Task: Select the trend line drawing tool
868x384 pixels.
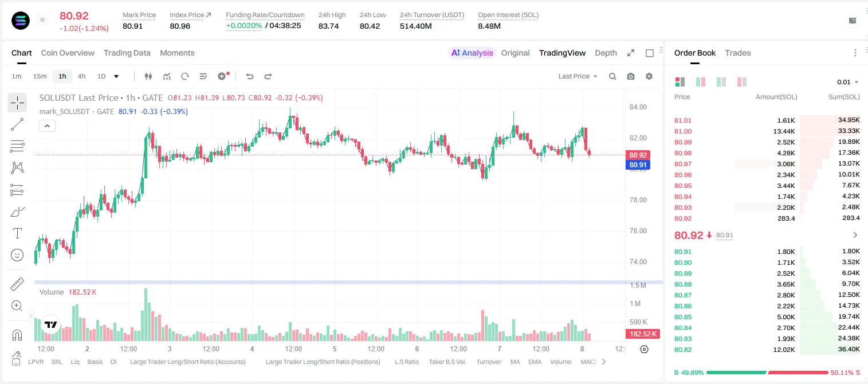Action: pos(17,124)
